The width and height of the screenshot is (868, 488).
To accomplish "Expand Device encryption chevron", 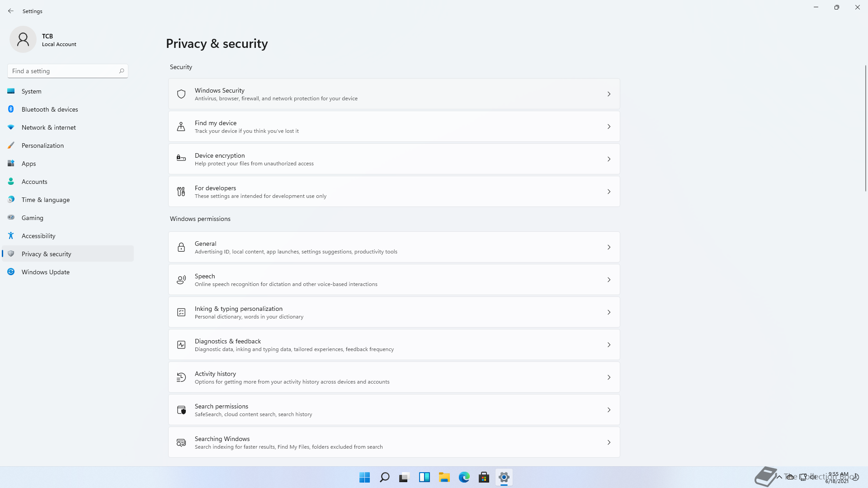I will [609, 159].
